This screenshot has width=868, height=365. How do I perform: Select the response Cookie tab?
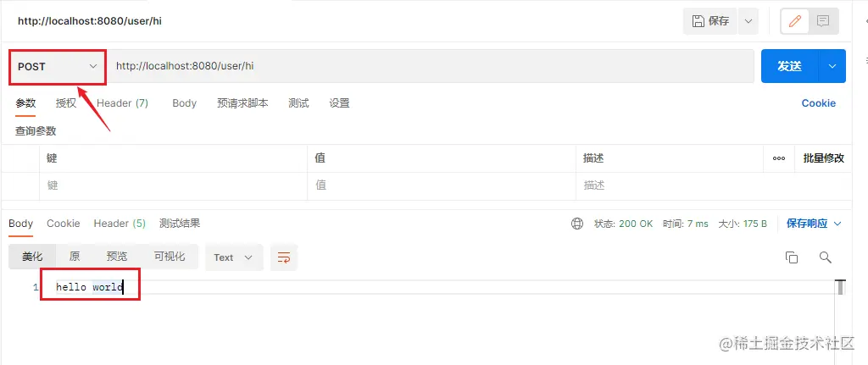(x=63, y=224)
